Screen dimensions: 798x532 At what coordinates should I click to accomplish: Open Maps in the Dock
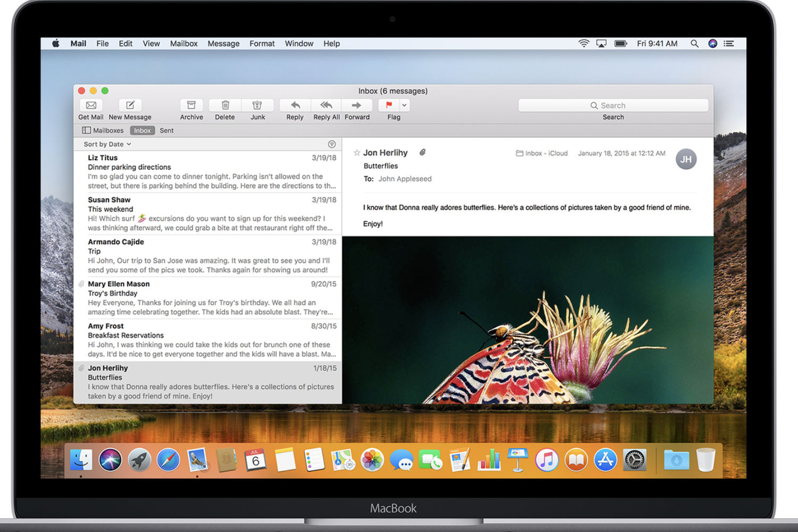click(343, 460)
